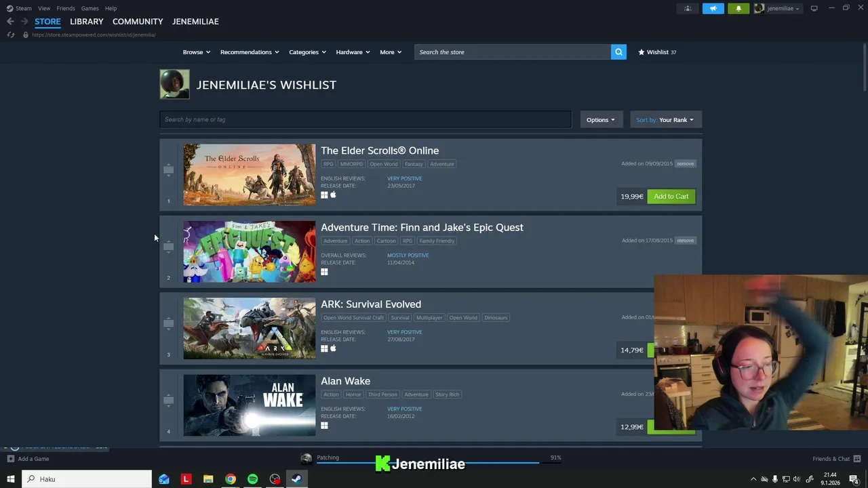Open the ARK: Survival Evolved thumbnail
The image size is (868, 488).
pyautogui.click(x=250, y=328)
